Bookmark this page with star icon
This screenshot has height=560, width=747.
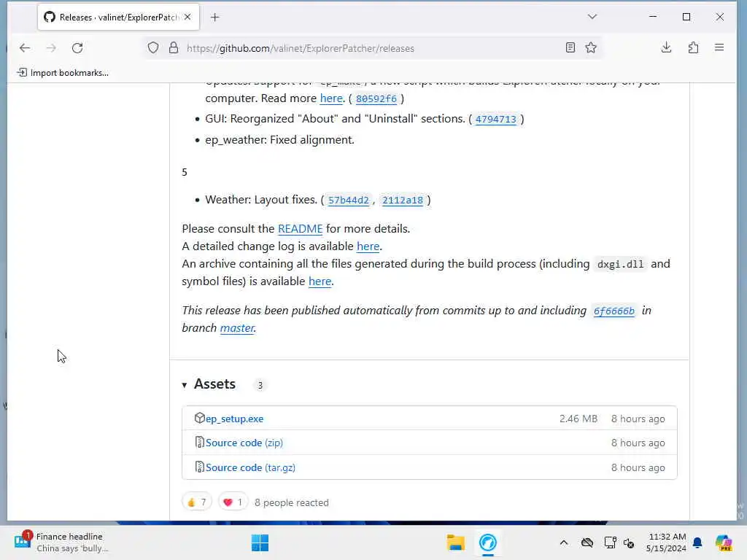[x=591, y=47]
